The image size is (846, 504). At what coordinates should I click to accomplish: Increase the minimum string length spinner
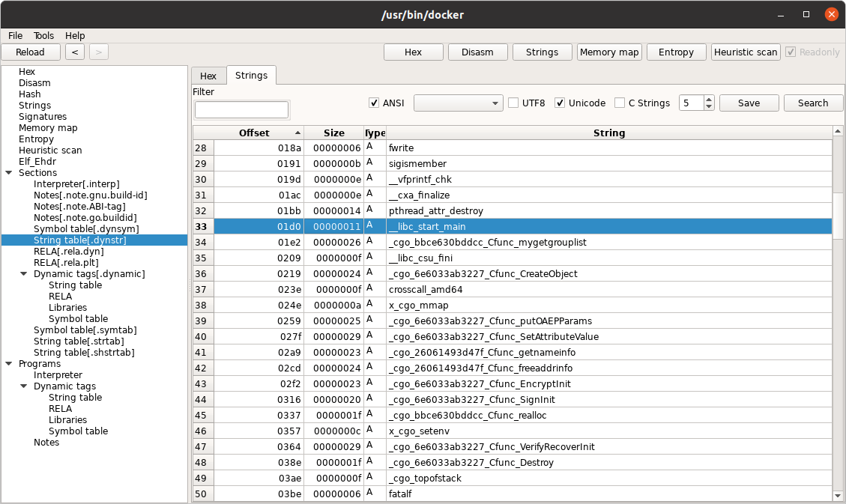(x=709, y=99)
